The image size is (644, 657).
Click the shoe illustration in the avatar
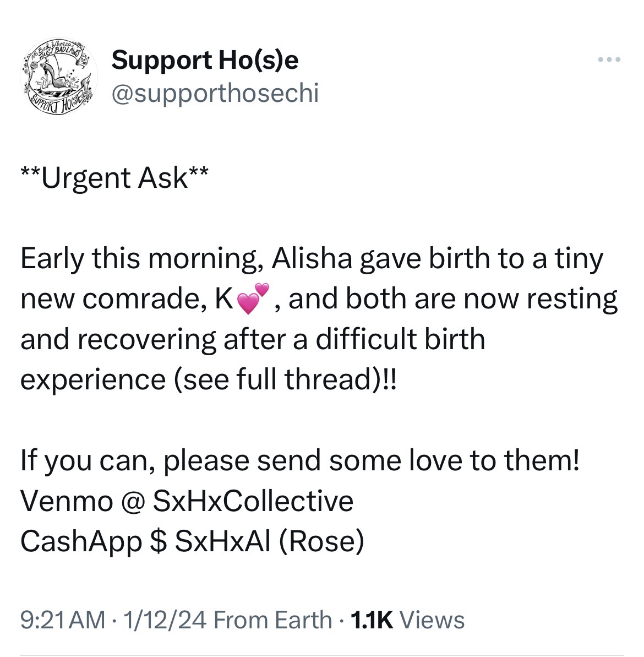[54, 74]
